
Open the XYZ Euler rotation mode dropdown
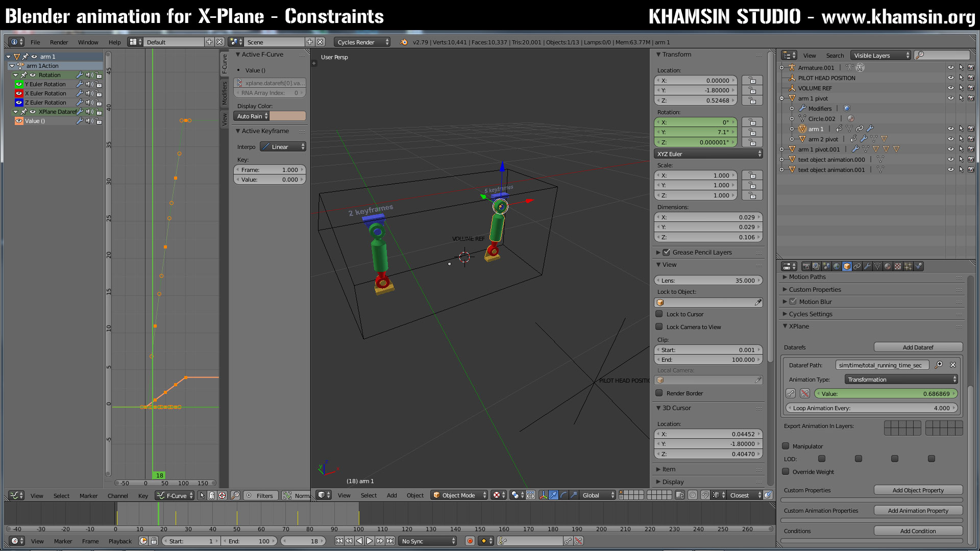coord(708,154)
